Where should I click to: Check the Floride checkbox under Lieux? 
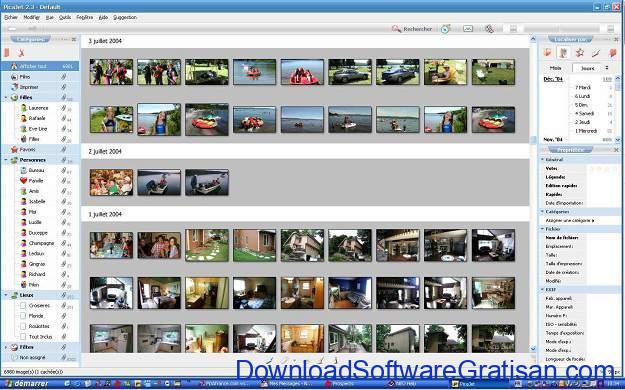click(23, 316)
